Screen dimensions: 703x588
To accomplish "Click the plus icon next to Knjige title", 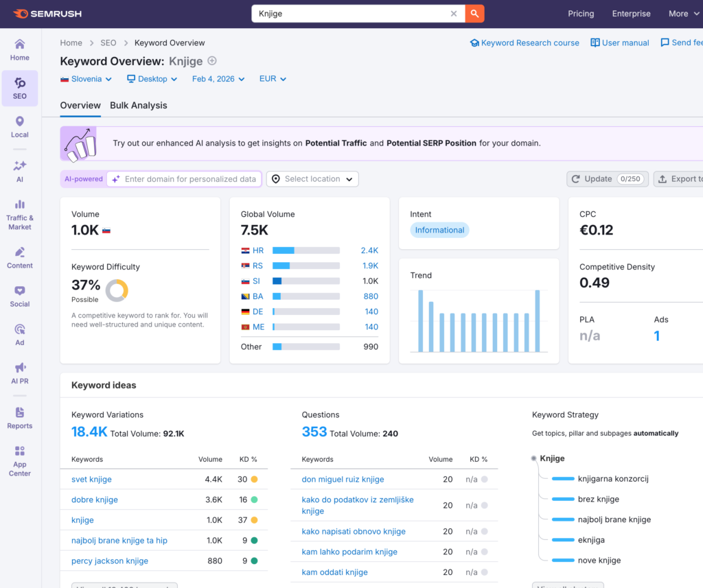I will (x=212, y=60).
